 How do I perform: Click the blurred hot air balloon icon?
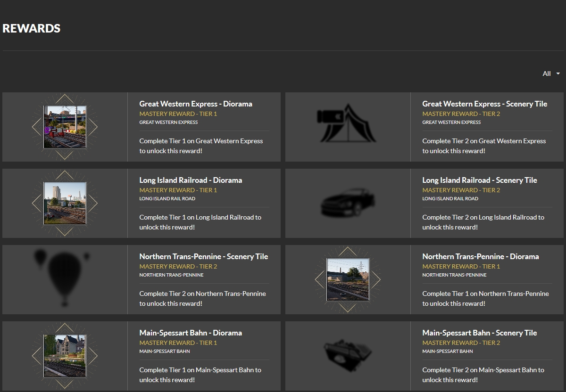63,277
